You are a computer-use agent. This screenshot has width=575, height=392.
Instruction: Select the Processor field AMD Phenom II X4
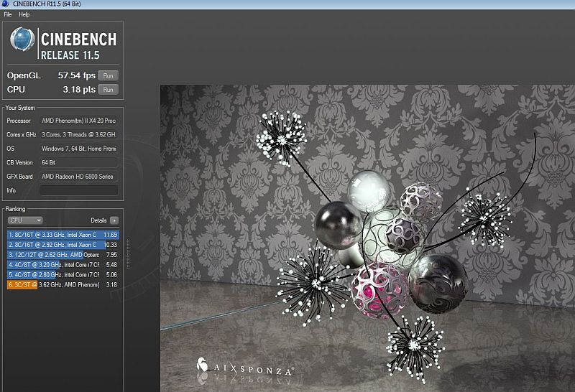pyautogui.click(x=79, y=121)
